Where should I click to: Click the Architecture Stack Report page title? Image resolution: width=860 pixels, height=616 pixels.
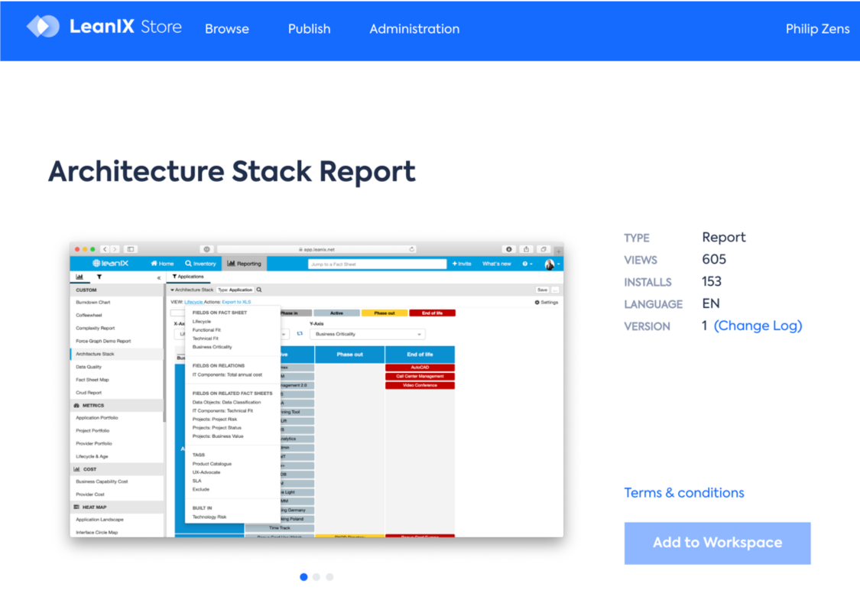(x=232, y=172)
